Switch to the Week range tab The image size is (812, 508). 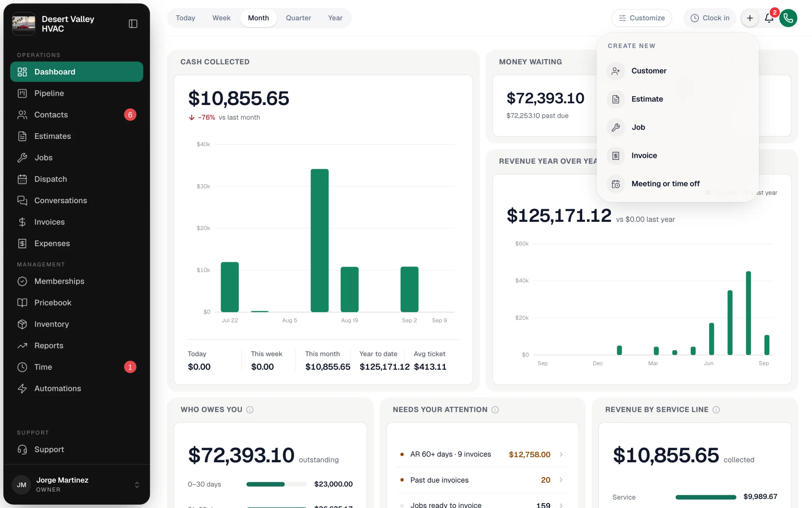point(221,18)
